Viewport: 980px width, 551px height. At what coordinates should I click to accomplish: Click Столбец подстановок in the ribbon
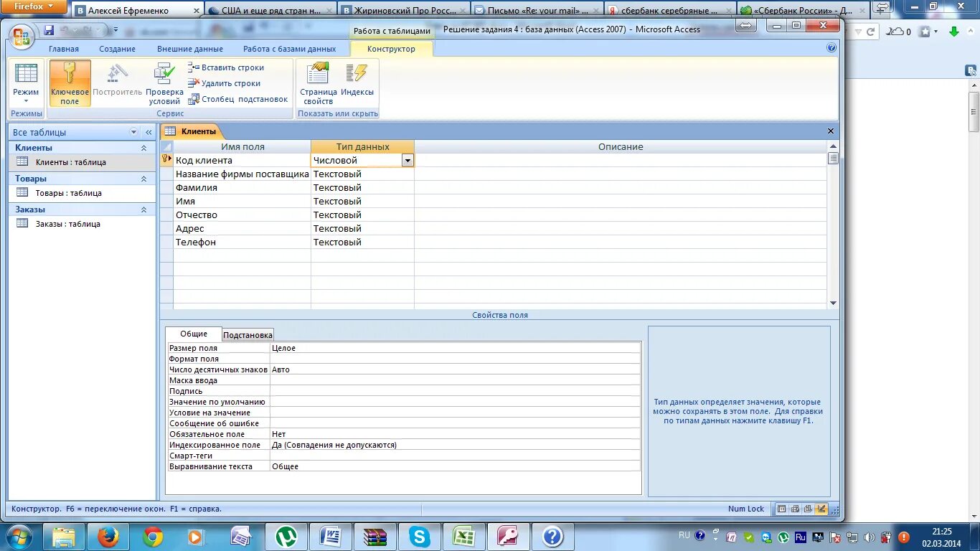coord(238,99)
